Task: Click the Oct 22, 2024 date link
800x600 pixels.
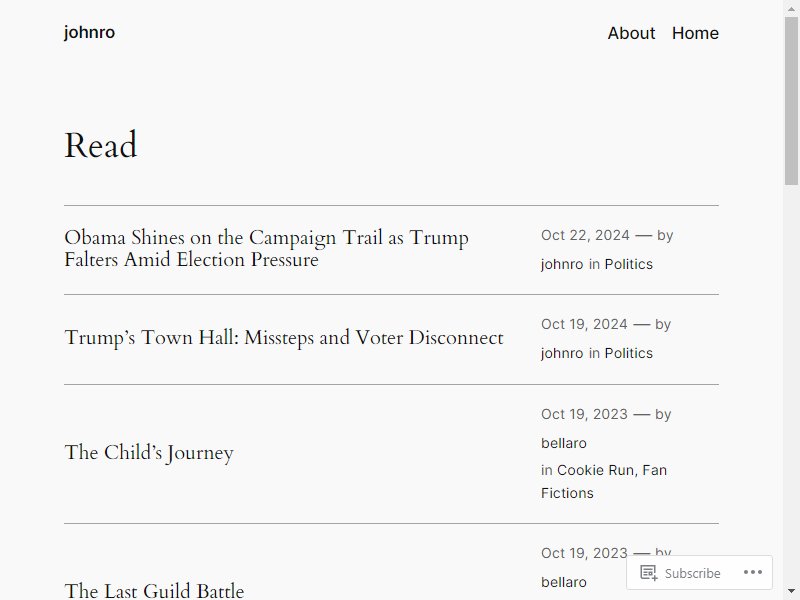Action: (x=585, y=235)
